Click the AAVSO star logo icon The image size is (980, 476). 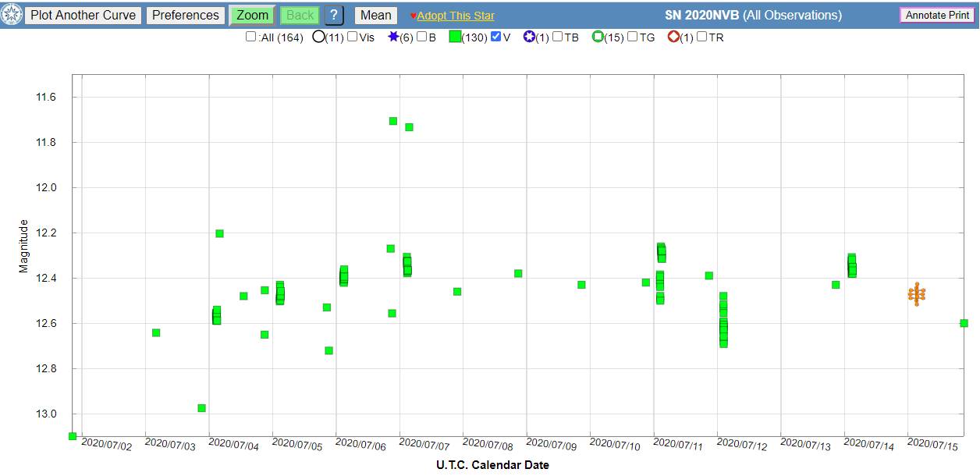pyautogui.click(x=12, y=15)
